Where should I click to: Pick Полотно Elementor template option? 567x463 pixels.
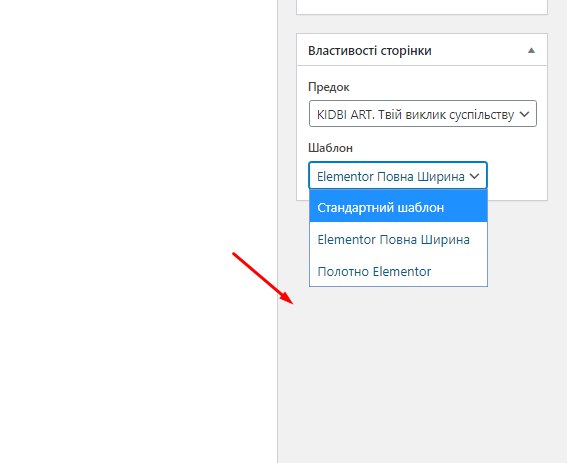pyautogui.click(x=398, y=271)
